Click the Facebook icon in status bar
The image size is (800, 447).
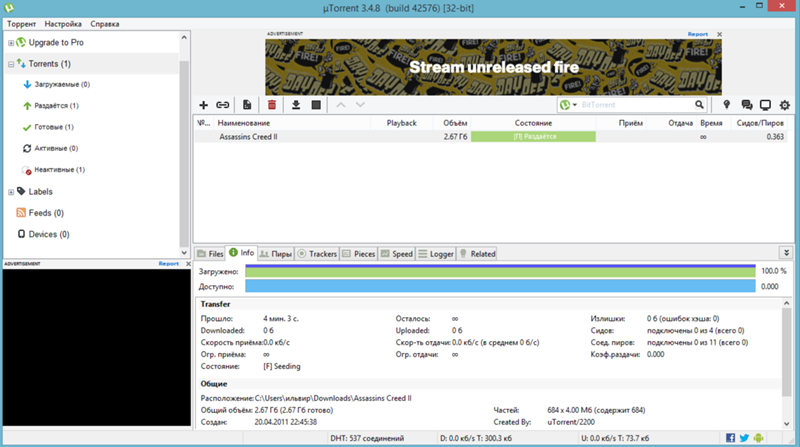coord(731,438)
